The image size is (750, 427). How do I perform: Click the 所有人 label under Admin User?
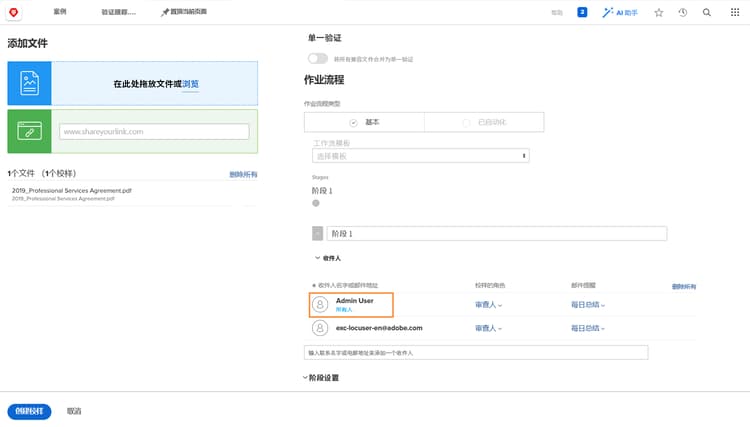(344, 309)
